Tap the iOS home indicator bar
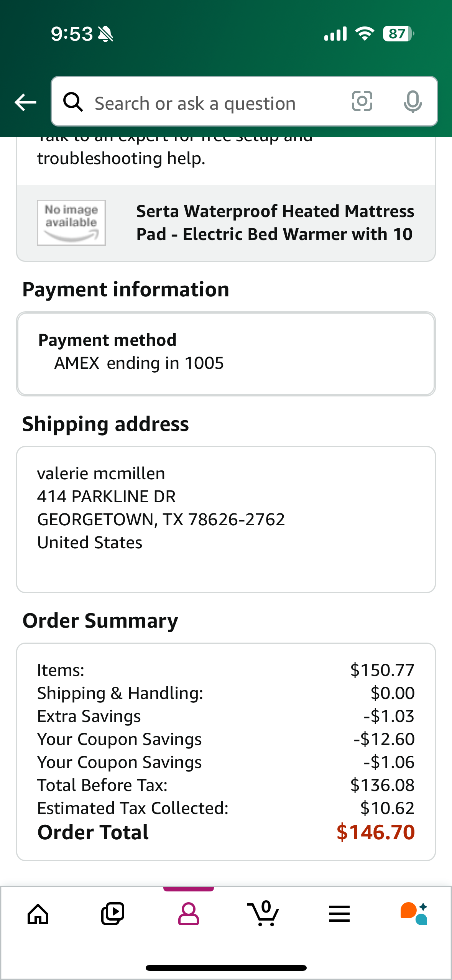Viewport: 452px width, 980px height. (x=226, y=968)
